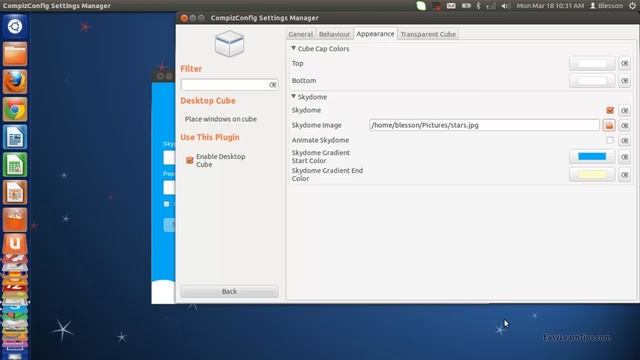The height and width of the screenshot is (360, 640).
Task: Open the network signal indicator
Action: point(491,6)
